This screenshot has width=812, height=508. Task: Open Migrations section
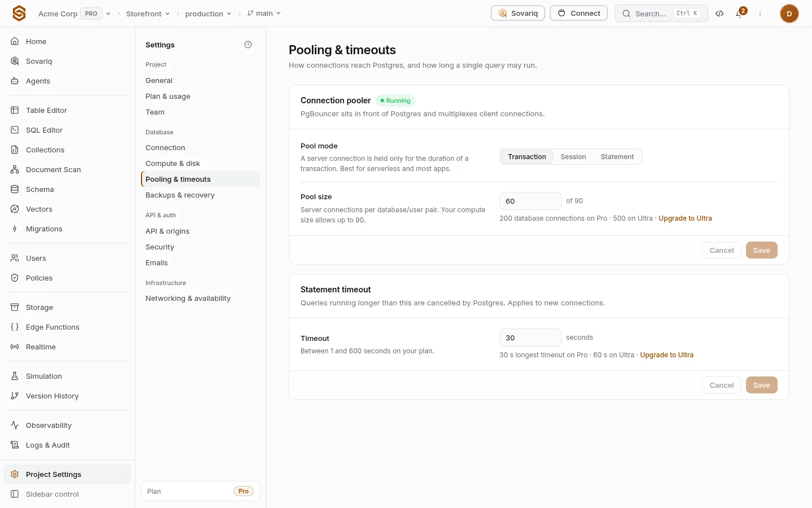(68, 229)
